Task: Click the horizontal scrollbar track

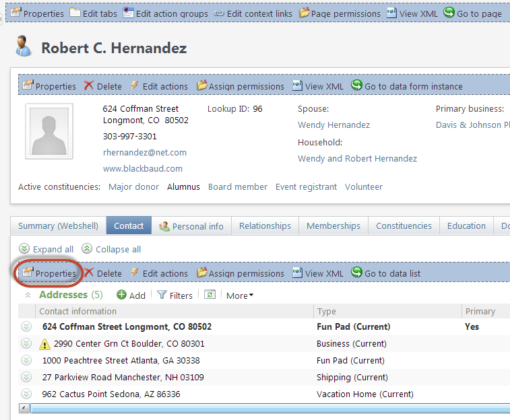Action: [270, 409]
